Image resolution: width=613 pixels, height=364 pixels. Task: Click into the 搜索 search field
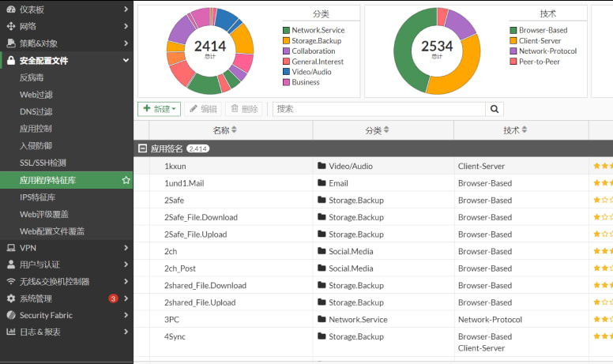[x=379, y=109]
